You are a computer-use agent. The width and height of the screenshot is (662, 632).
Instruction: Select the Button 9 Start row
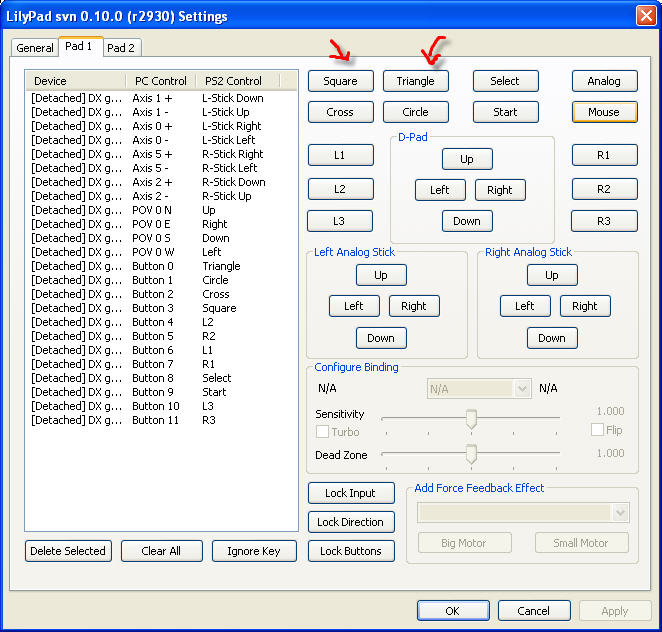(161, 392)
